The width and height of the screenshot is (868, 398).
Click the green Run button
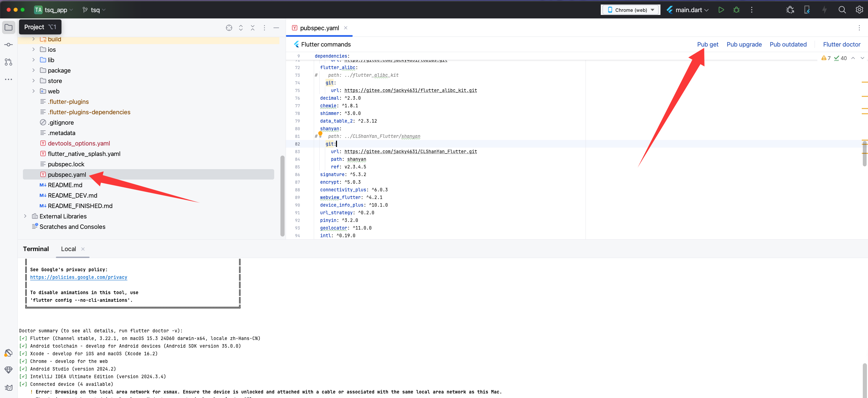721,10
